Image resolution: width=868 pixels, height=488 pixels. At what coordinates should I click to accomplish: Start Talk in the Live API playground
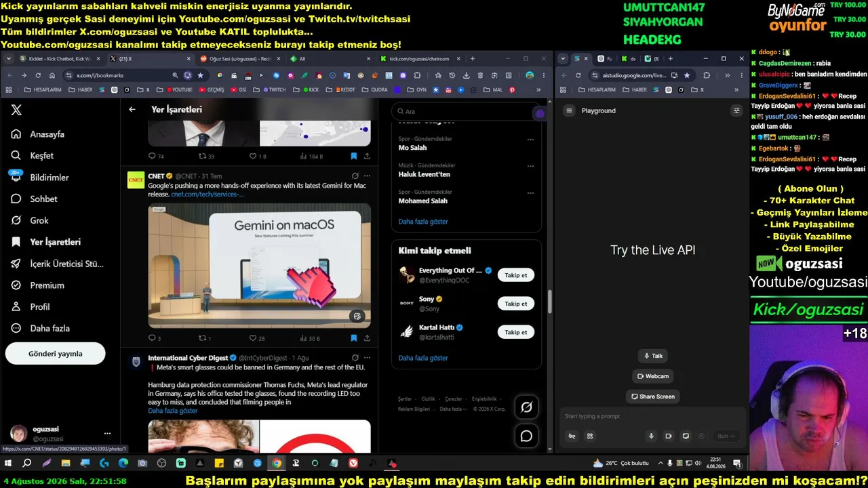tap(653, 356)
